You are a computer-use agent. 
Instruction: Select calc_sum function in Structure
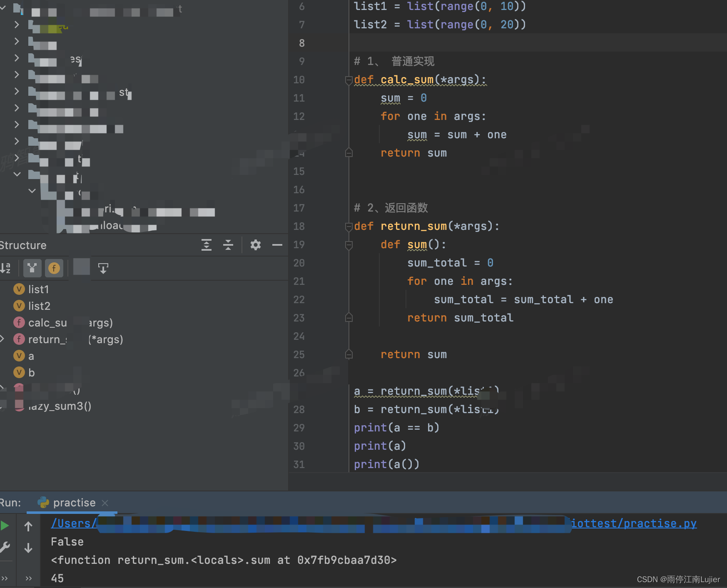click(63, 322)
